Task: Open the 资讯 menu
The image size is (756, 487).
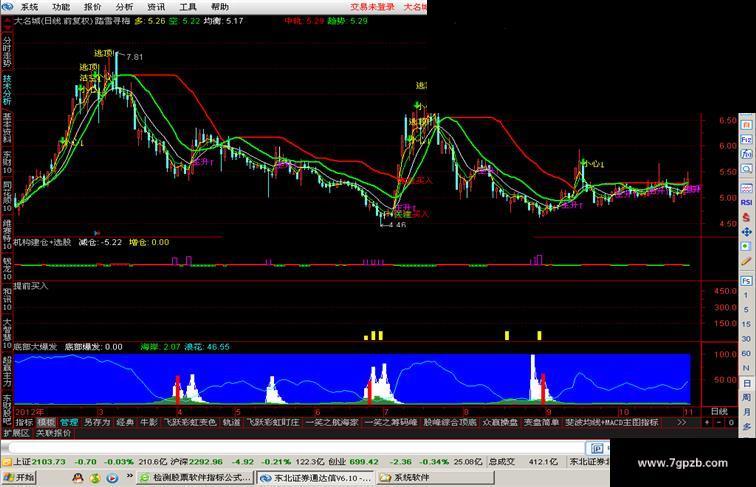Action: (x=156, y=7)
